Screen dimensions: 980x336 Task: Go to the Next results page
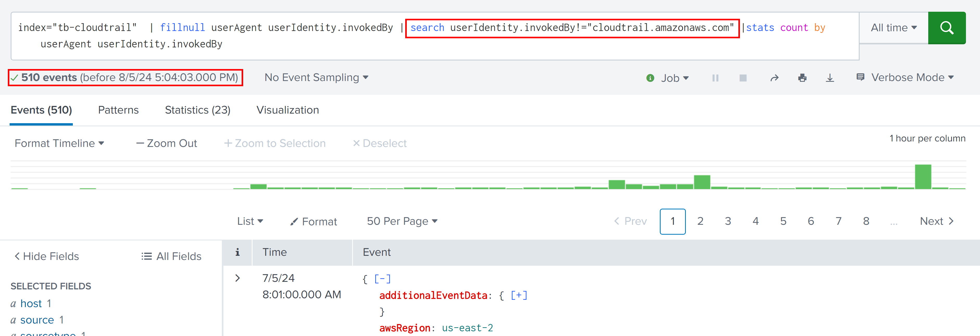tap(936, 221)
